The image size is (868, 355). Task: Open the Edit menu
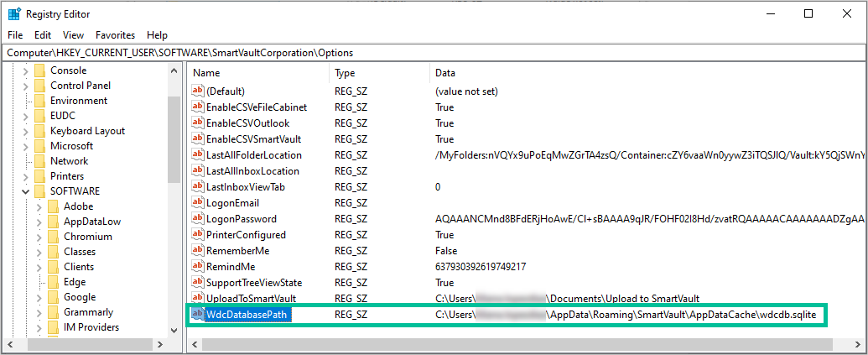coord(43,35)
